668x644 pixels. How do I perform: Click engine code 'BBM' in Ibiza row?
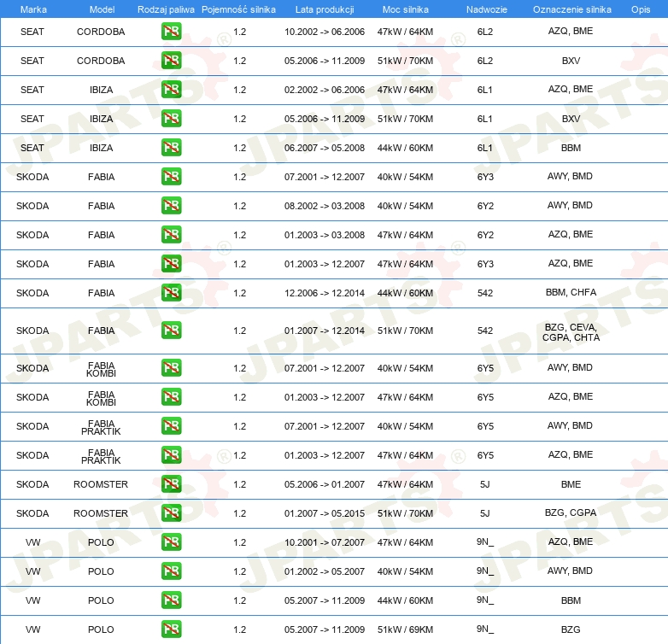coord(571,148)
